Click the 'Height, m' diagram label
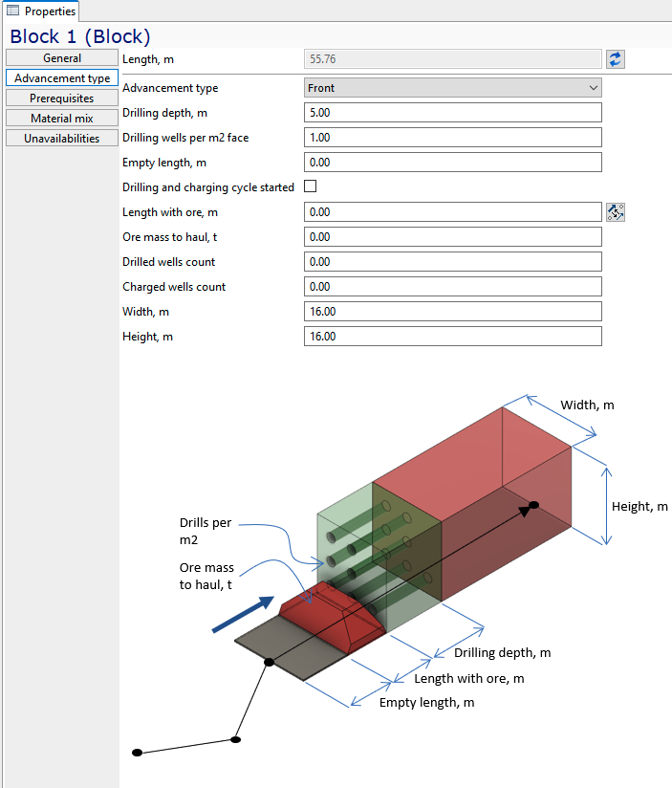Screen dimensions: 672x788 pos(639,507)
